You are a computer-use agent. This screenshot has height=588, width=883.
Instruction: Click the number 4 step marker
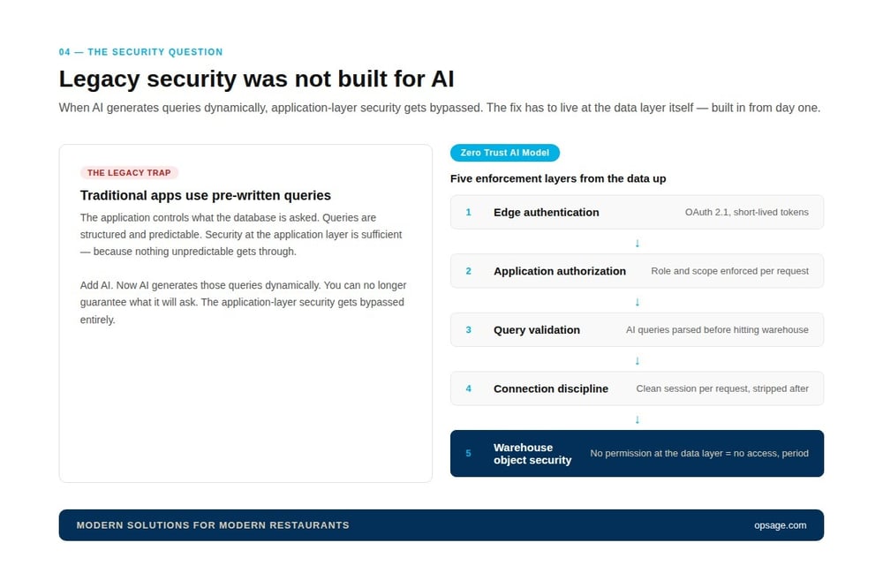tap(469, 388)
